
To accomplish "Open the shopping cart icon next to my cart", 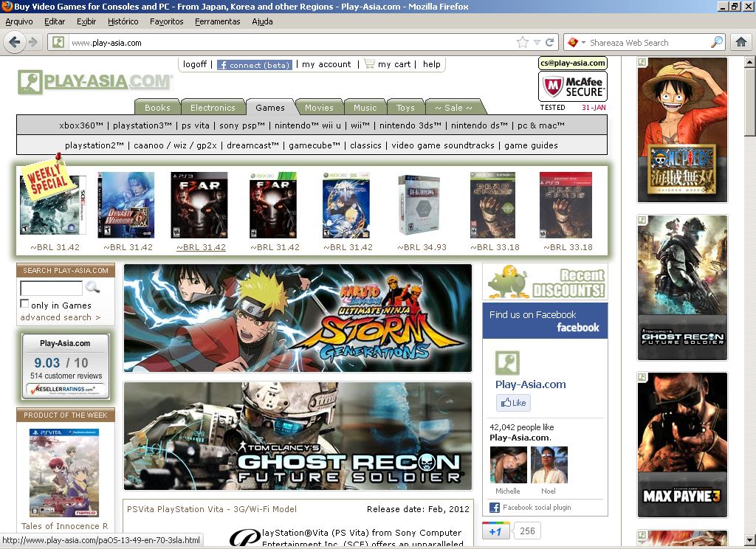I will pyautogui.click(x=369, y=64).
